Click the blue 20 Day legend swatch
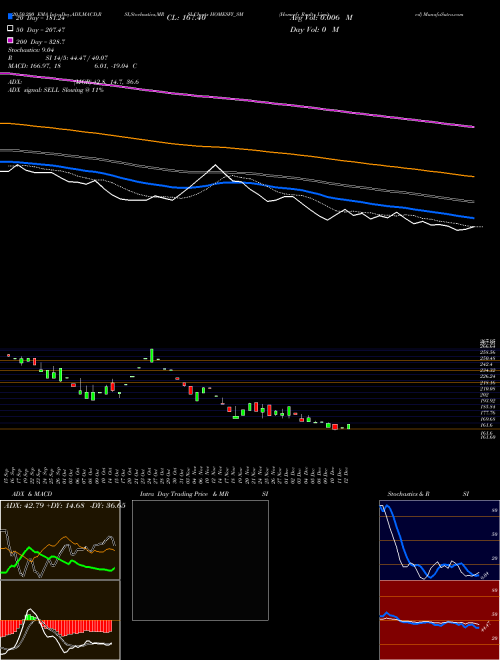The image size is (500, 660). tap(10, 17)
